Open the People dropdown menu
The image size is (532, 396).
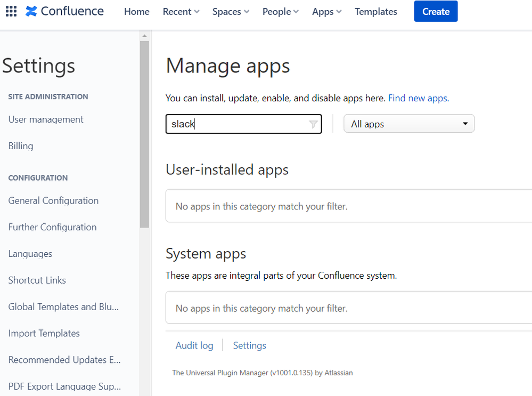point(281,12)
